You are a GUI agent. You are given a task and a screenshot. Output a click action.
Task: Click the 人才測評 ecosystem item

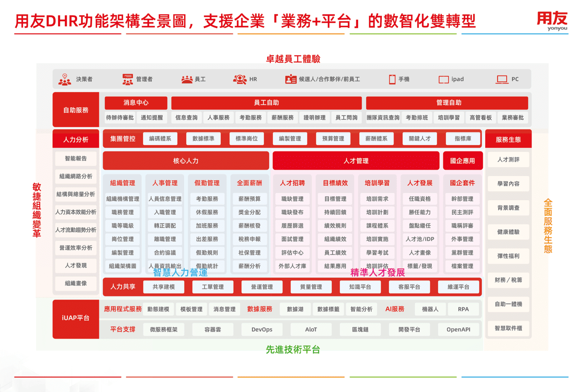[508, 160]
